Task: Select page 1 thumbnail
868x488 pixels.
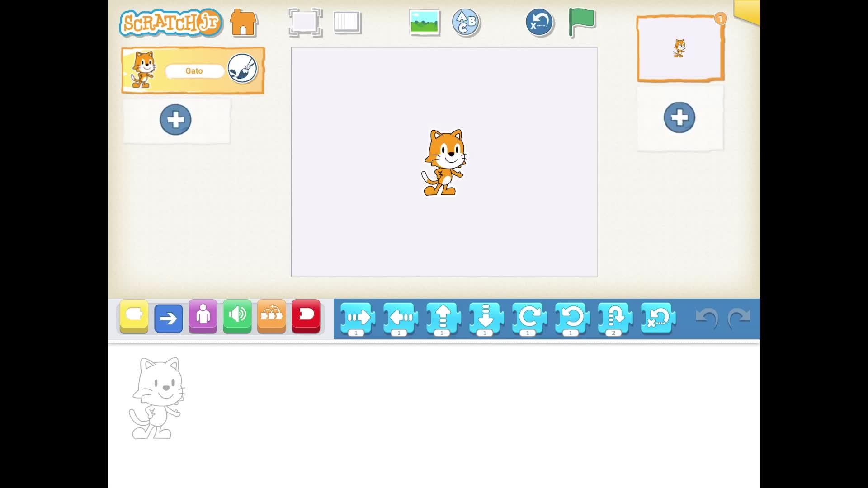Action: click(680, 49)
